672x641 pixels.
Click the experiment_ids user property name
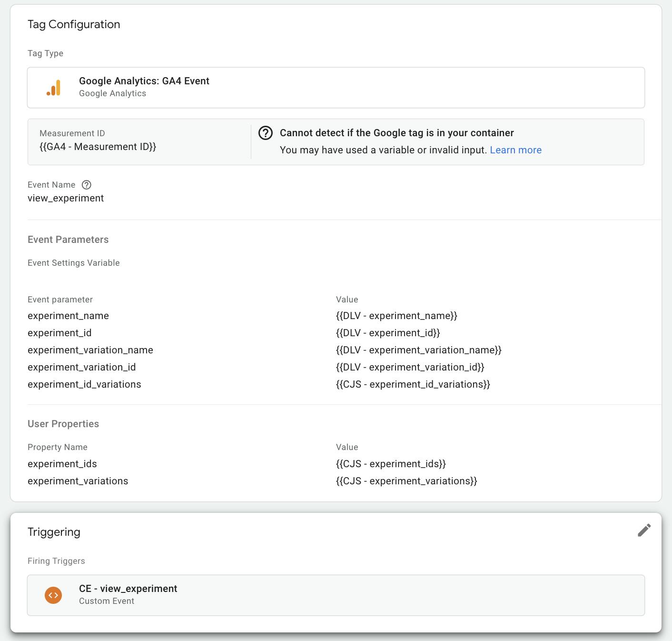(x=62, y=464)
